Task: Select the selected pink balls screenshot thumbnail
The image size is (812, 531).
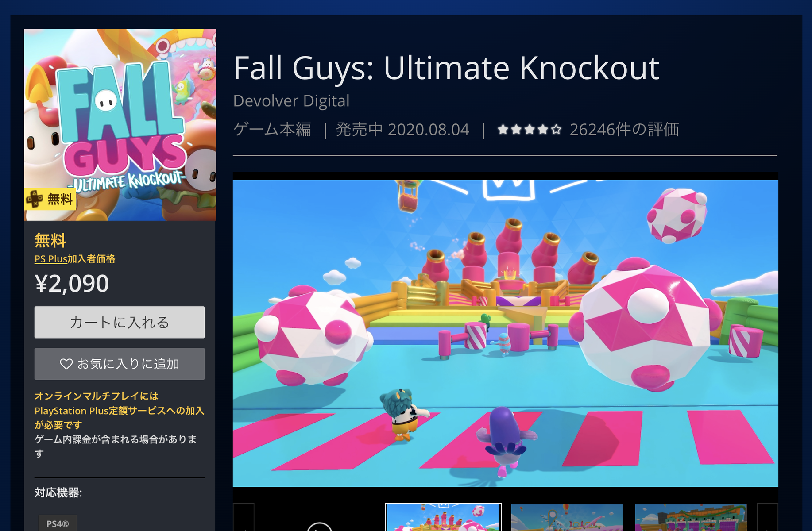Action: 443,517
